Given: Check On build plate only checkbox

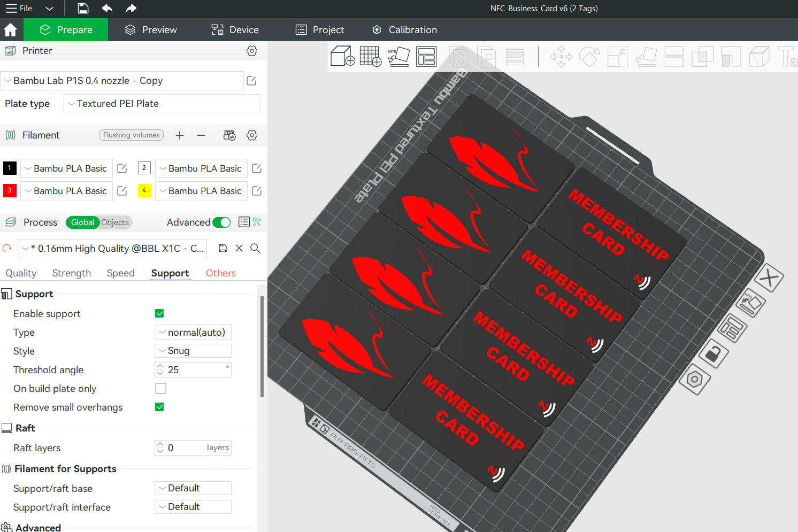Looking at the screenshot, I should pyautogui.click(x=160, y=388).
